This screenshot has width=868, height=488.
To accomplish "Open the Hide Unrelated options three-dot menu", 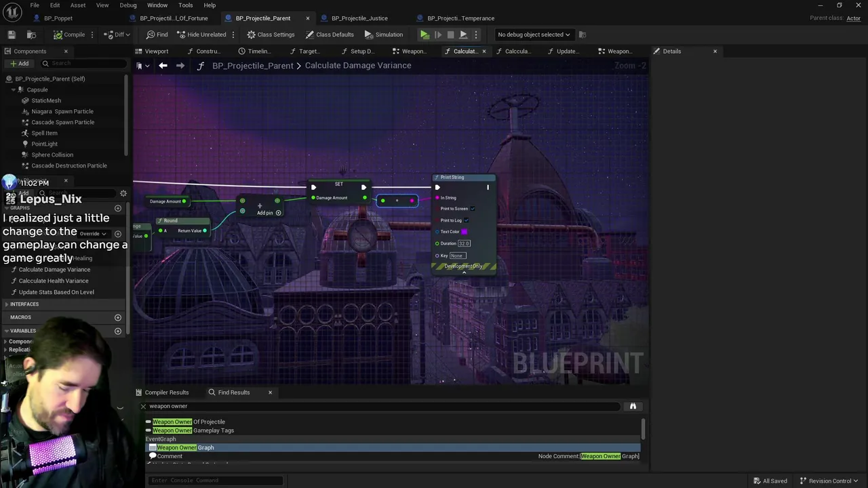I will [233, 35].
